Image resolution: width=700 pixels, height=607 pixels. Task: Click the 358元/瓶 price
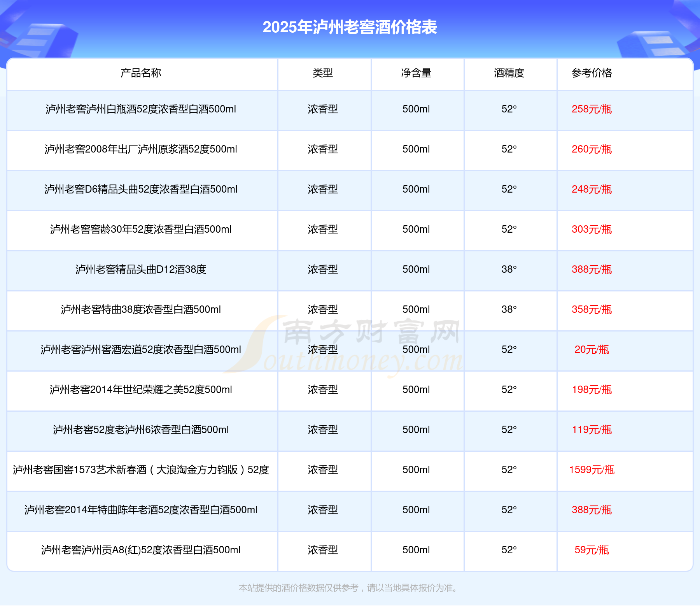591,310
